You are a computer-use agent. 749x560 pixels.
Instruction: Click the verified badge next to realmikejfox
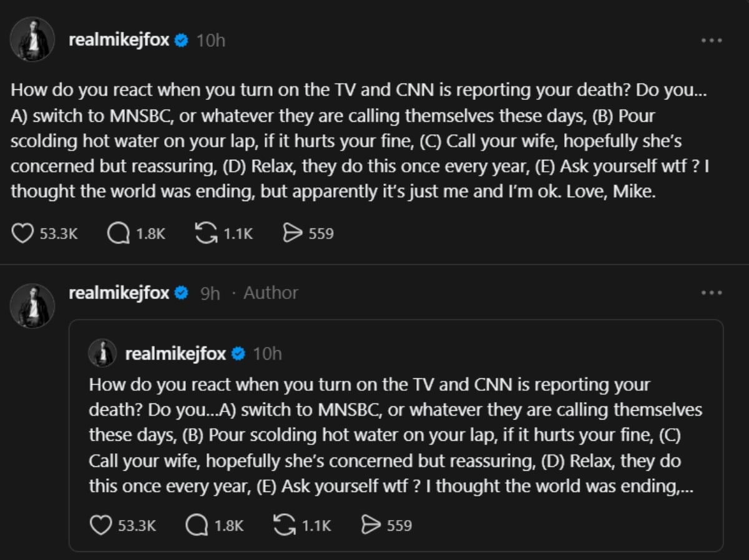(180, 39)
